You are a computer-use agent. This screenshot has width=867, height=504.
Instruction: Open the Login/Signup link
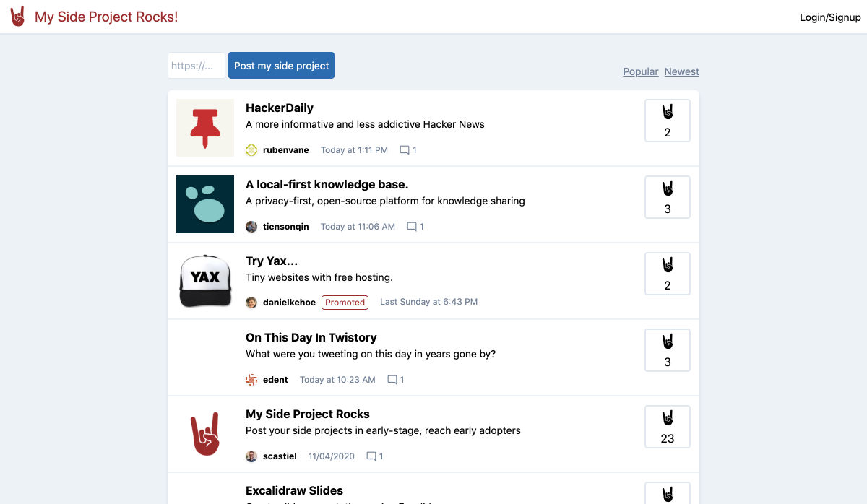(830, 17)
